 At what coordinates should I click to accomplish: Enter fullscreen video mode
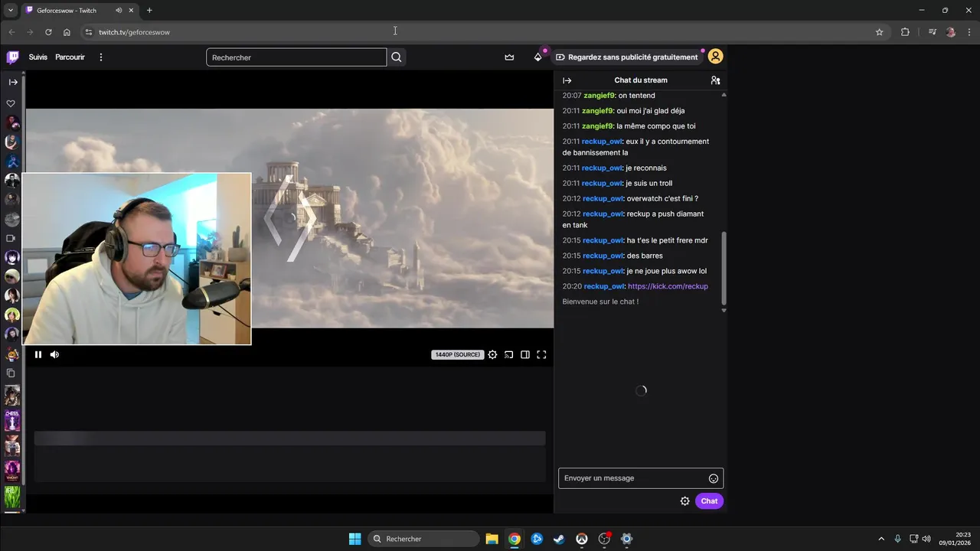(x=541, y=354)
